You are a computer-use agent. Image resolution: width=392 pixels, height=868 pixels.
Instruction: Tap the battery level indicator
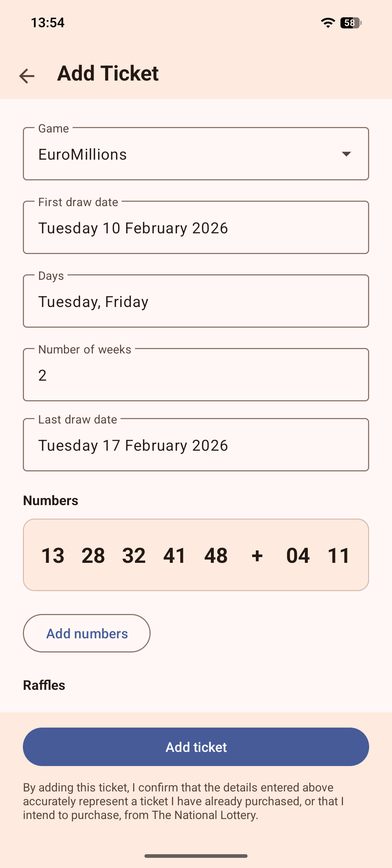click(x=351, y=23)
